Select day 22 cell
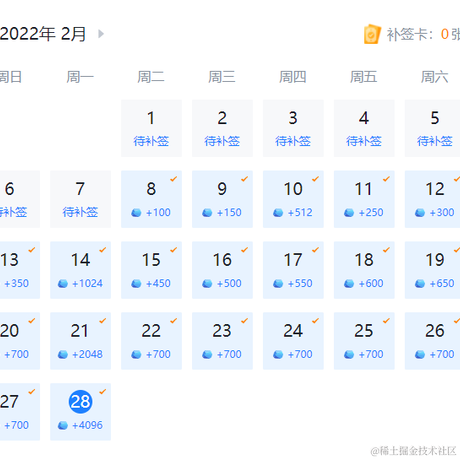 tap(151, 341)
